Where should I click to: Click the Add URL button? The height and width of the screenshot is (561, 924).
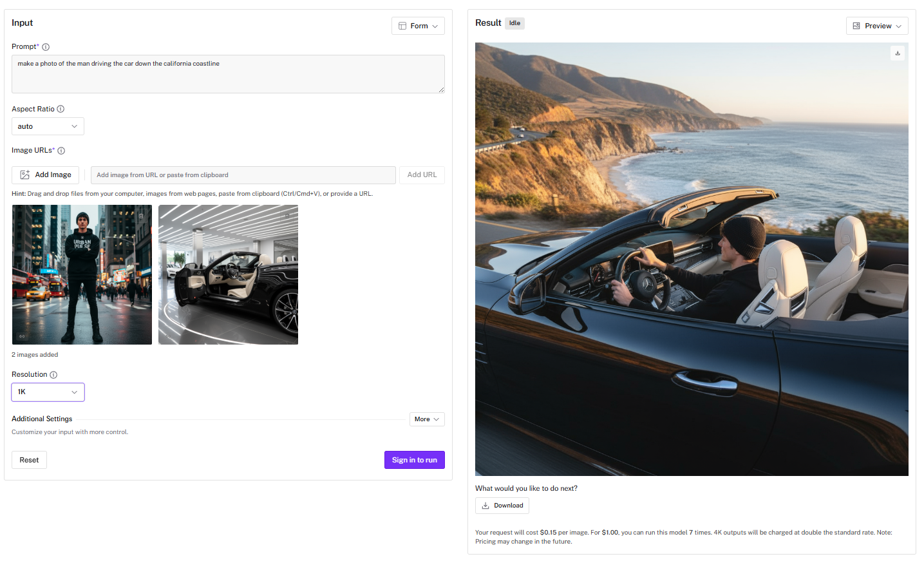422,175
